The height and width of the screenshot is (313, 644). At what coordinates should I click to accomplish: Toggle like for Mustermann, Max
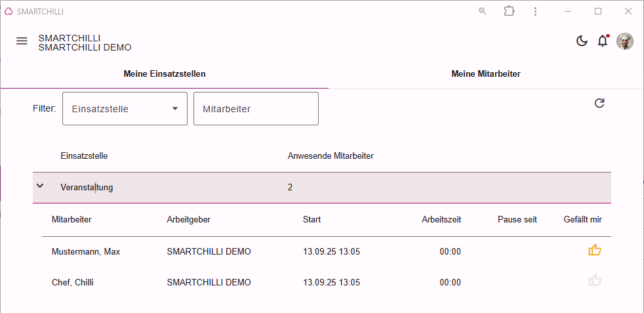tap(595, 250)
